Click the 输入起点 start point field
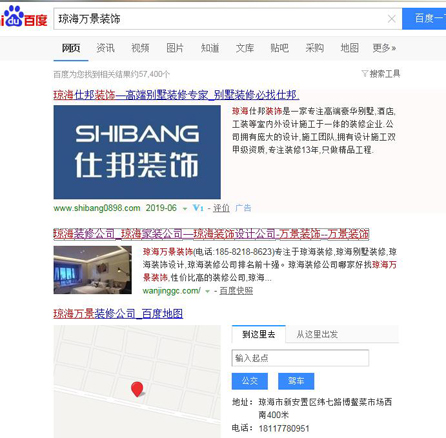This screenshot has width=446, height=438. tap(300, 358)
